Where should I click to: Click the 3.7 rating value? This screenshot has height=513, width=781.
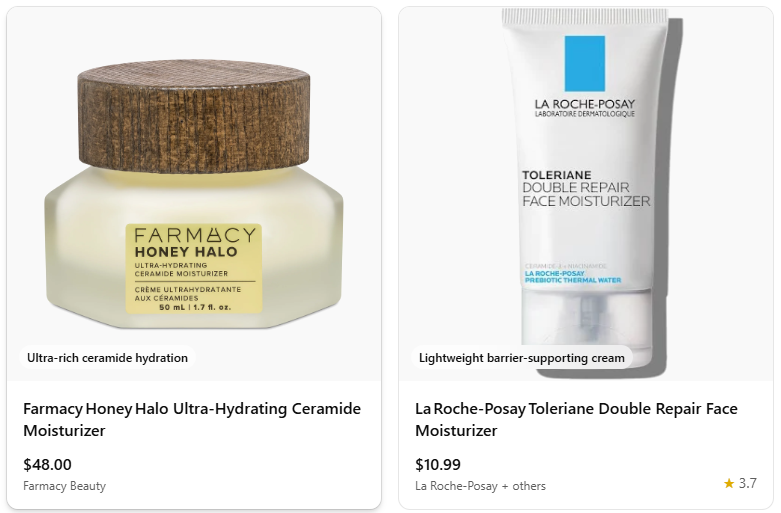pos(748,483)
